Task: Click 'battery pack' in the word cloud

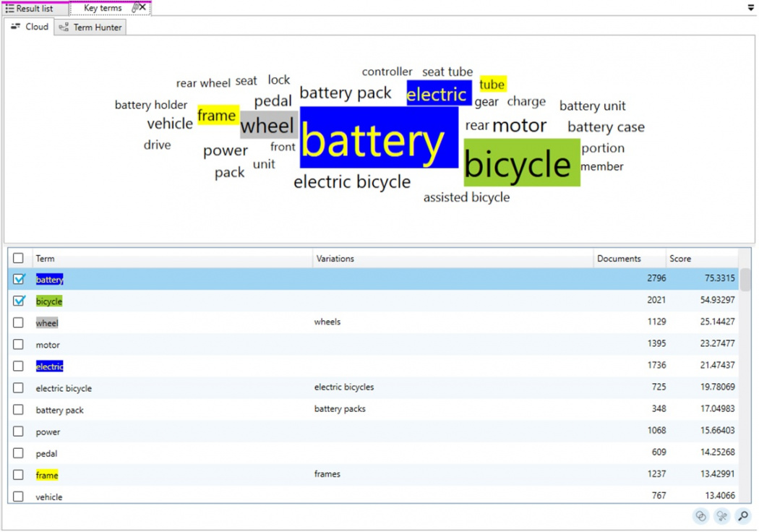Action: pos(345,93)
